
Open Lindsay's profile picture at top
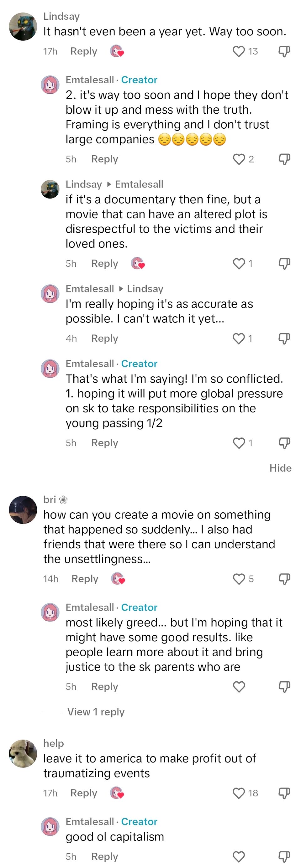click(23, 26)
